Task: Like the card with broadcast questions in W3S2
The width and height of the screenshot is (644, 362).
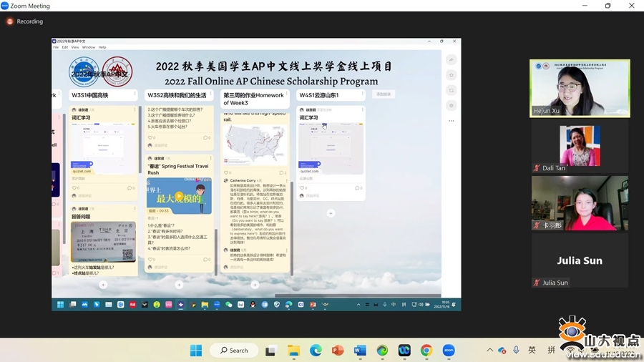Action: pyautogui.click(x=152, y=137)
